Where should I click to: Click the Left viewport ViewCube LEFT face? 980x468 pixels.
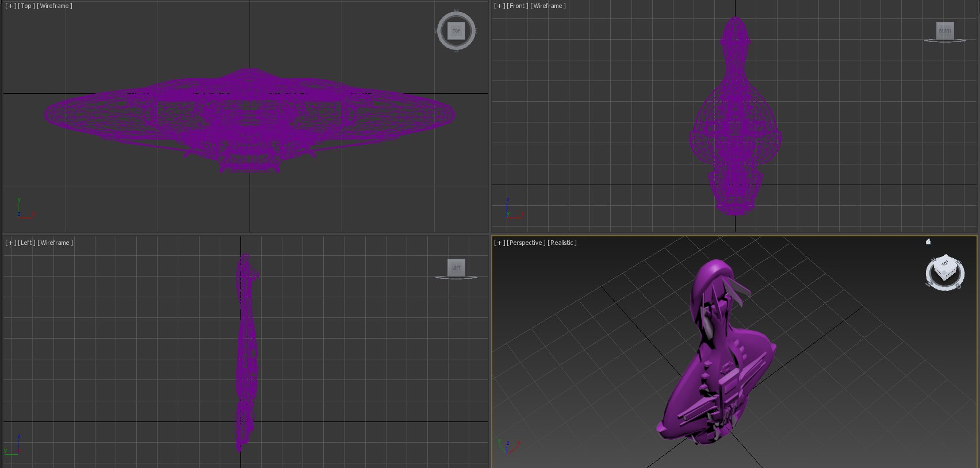(456, 267)
